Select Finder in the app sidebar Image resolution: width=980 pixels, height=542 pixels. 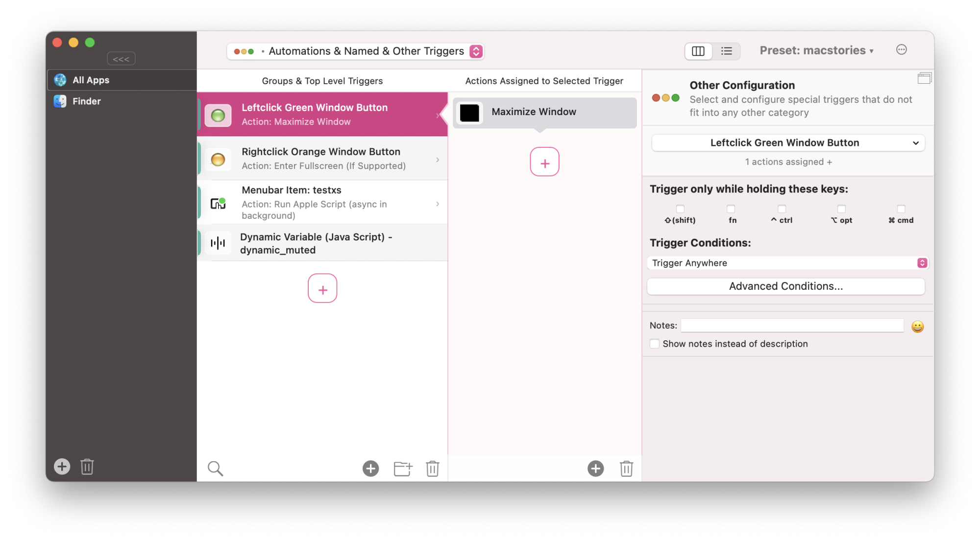(87, 101)
